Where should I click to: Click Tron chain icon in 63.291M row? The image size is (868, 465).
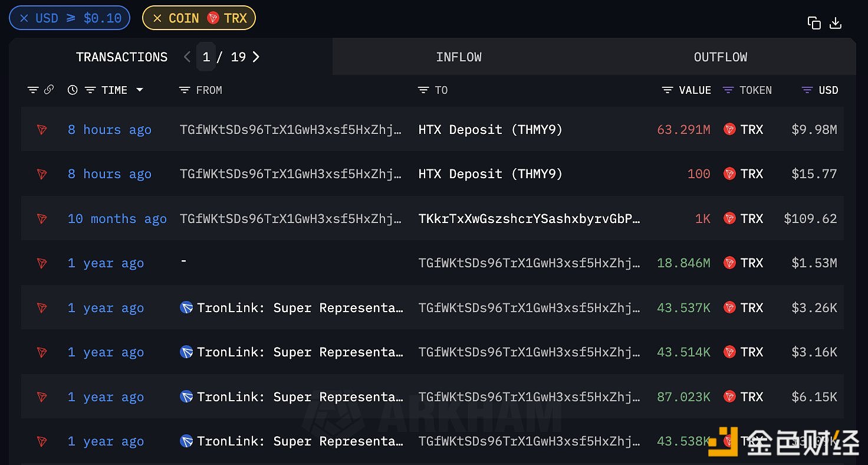(x=42, y=130)
